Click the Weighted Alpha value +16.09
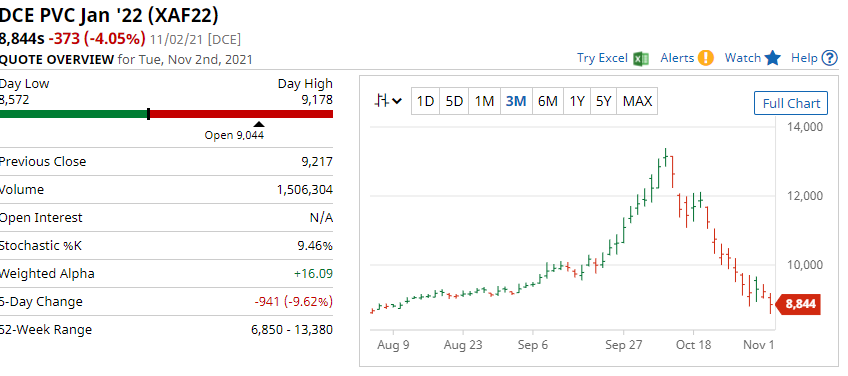 [313, 274]
